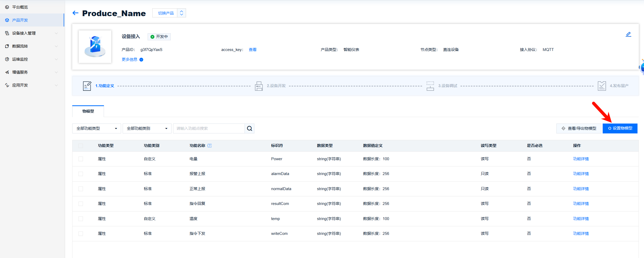Open the product image thumbnail
Image resolution: width=644 pixels, height=258 pixels.
coord(95,47)
